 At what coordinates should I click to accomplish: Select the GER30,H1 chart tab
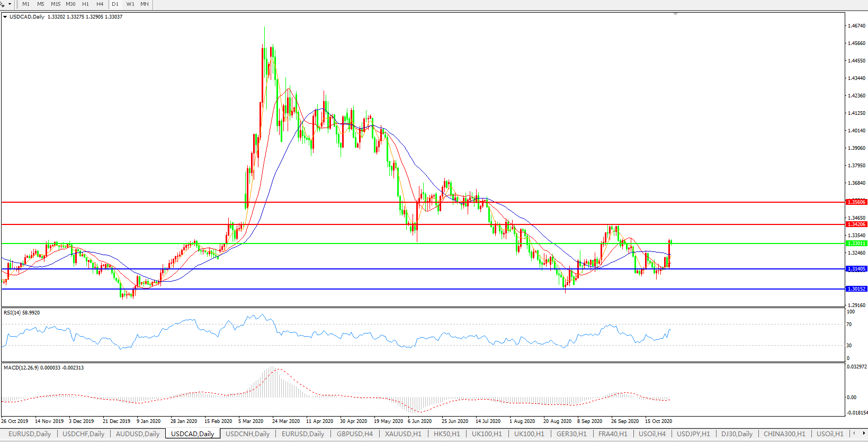point(571,434)
